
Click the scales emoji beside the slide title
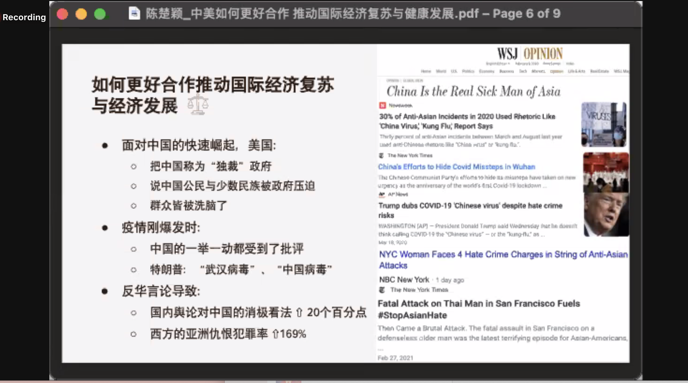coord(197,104)
